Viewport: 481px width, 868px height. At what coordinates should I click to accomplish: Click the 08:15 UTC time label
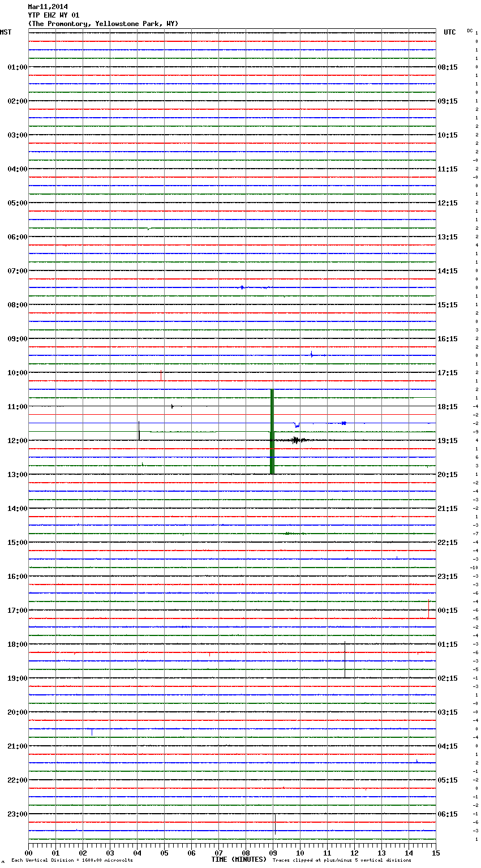tap(448, 67)
